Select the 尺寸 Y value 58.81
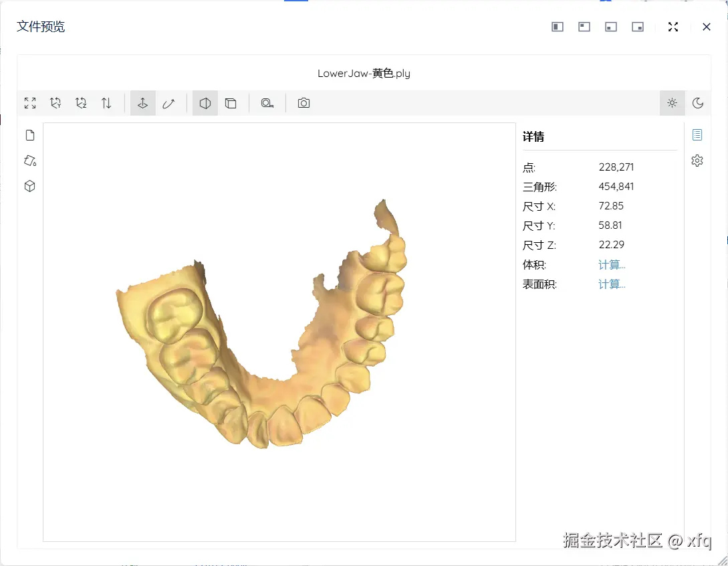Viewport: 728px width, 566px height. click(x=610, y=225)
